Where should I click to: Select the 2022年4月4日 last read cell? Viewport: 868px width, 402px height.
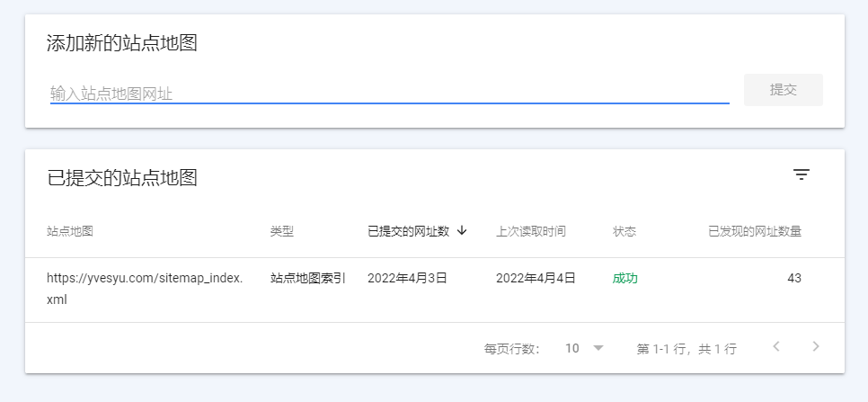pos(536,278)
